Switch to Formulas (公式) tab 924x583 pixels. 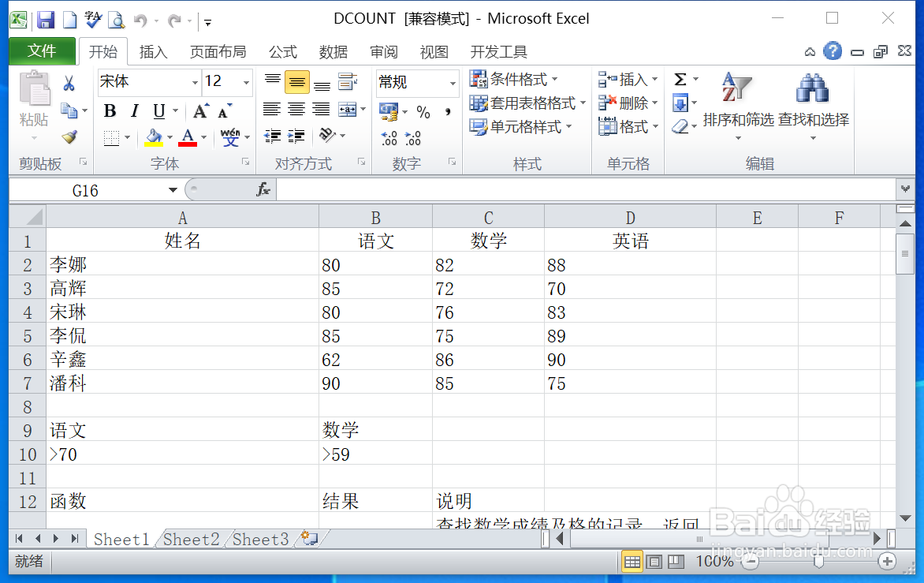click(283, 53)
